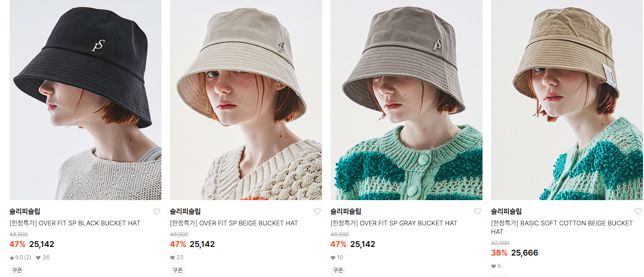Open OVER FIT SP BLACK BUCKET HAT link

[75, 223]
